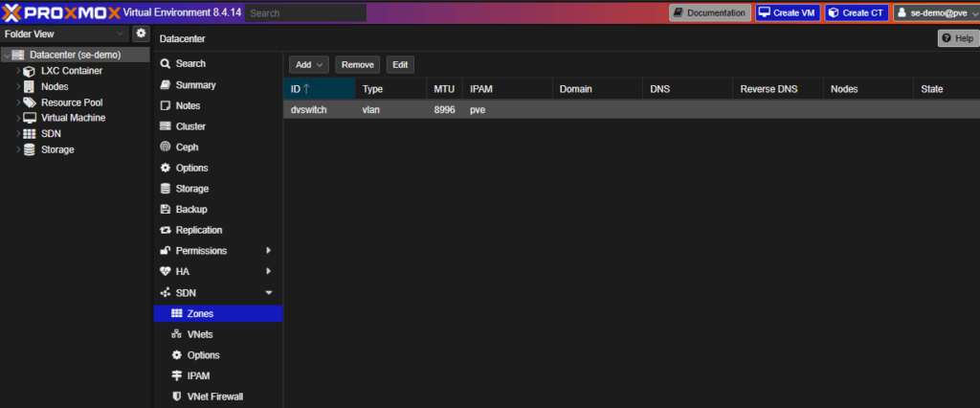Open the VNet Firewall menu item
Image resolution: width=980 pixels, height=408 pixels.
(x=218, y=397)
